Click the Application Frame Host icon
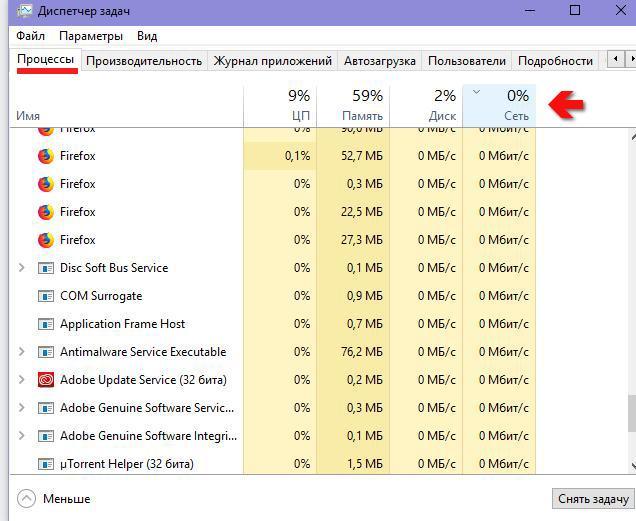This screenshot has width=636, height=521. [45, 324]
